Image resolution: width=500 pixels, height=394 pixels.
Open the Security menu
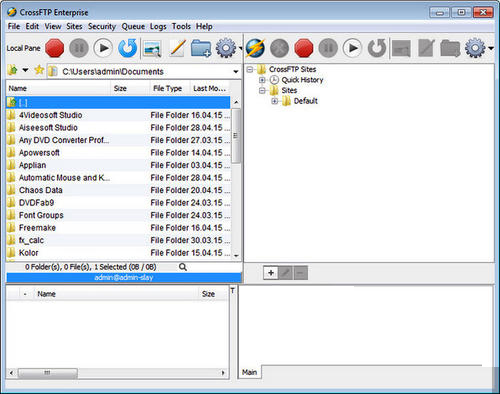pyautogui.click(x=102, y=26)
